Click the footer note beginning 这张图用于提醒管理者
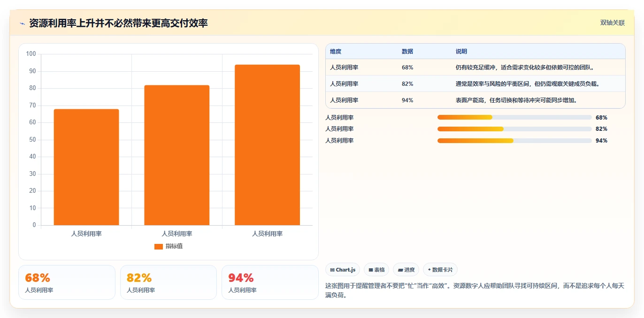The height and width of the screenshot is (318, 644). click(475, 290)
